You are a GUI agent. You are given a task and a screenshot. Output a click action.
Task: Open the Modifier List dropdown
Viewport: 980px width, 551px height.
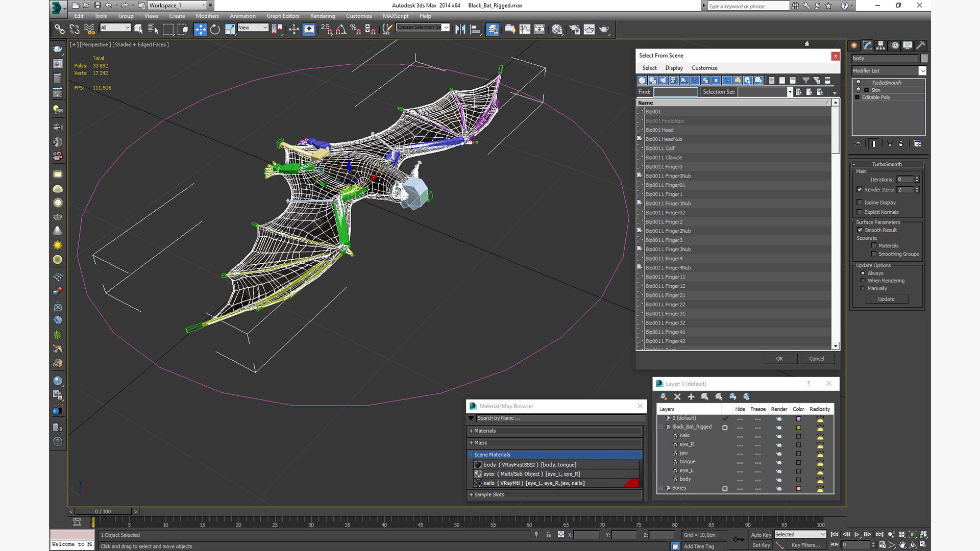point(922,71)
